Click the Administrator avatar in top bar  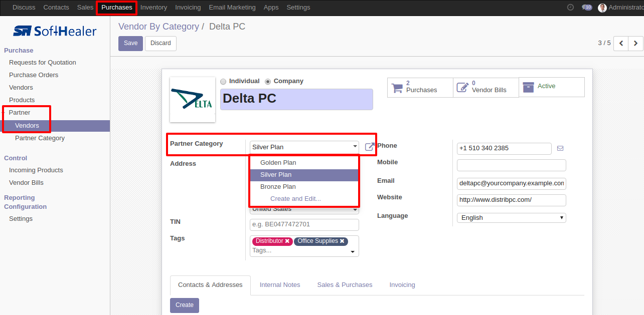(x=602, y=8)
